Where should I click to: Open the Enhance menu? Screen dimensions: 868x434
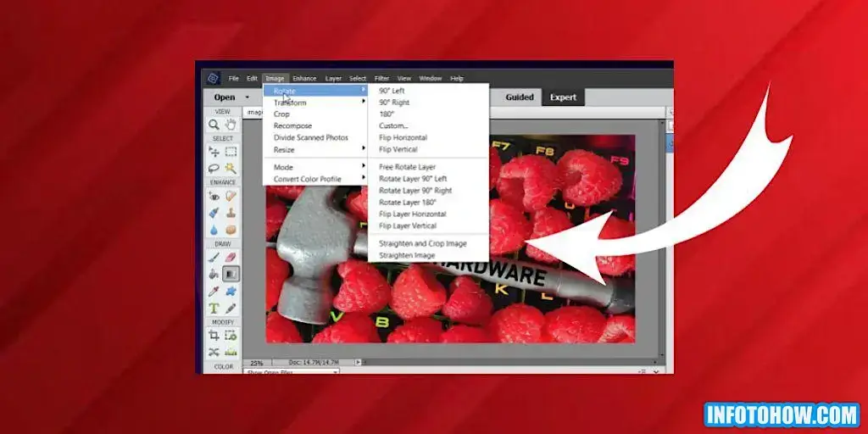tap(304, 79)
